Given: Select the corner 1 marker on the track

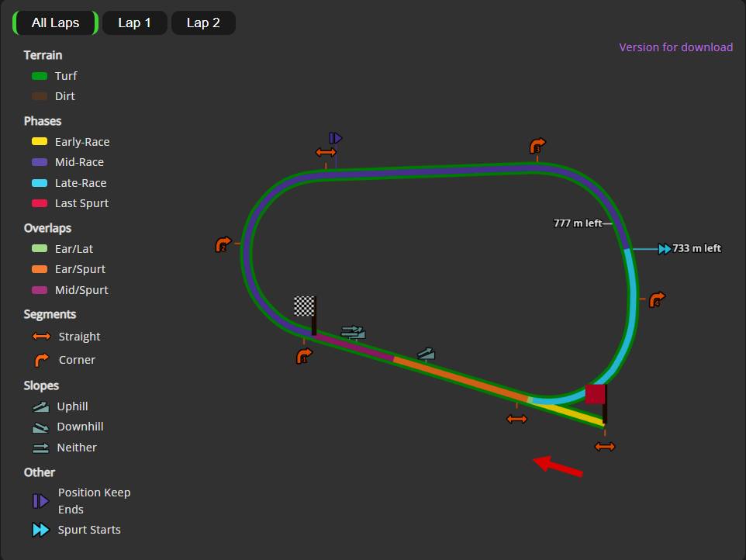Looking at the screenshot, I should click(304, 356).
